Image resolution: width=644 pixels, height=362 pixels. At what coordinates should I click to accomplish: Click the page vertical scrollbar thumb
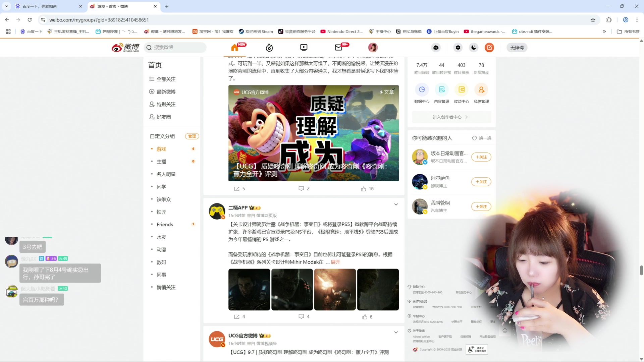pos(641,270)
